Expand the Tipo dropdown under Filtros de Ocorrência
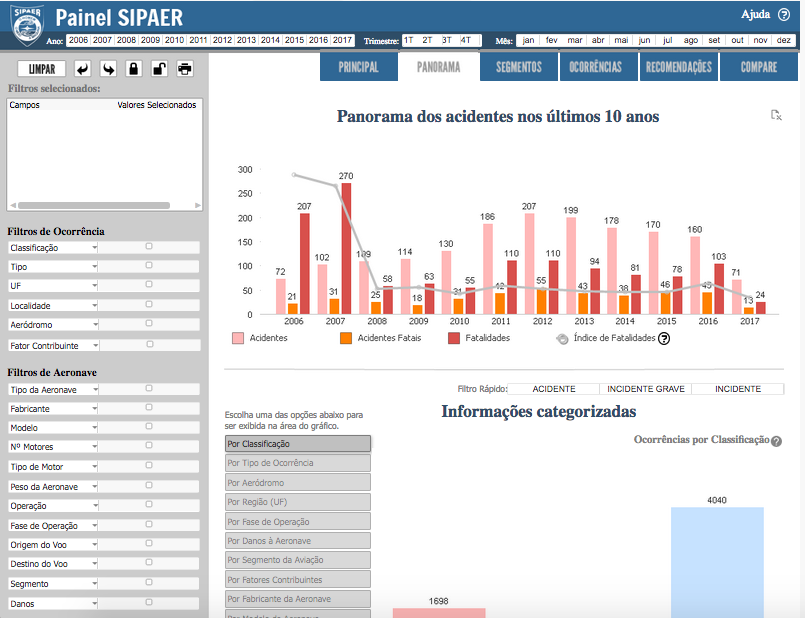Screen dimensions: 805x618 click(x=95, y=267)
